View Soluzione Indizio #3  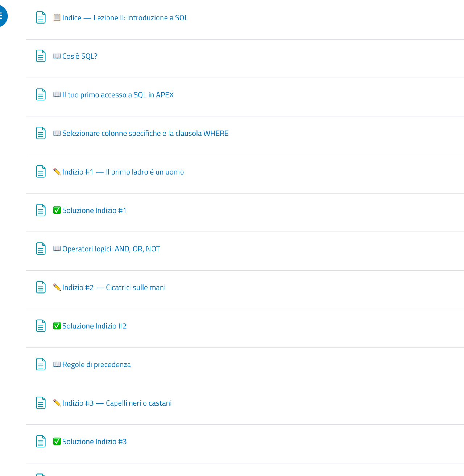[90, 442]
